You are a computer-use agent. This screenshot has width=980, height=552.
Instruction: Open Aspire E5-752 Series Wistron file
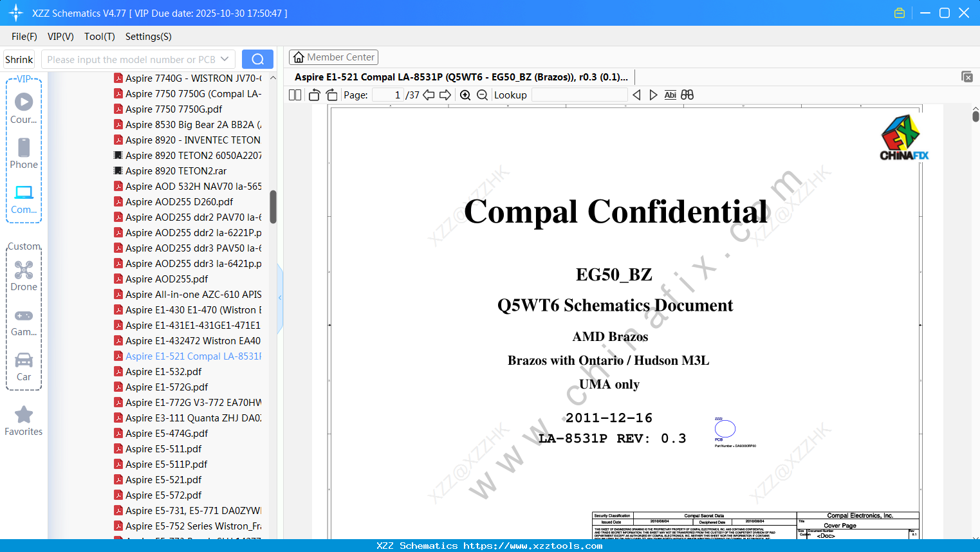(x=188, y=526)
